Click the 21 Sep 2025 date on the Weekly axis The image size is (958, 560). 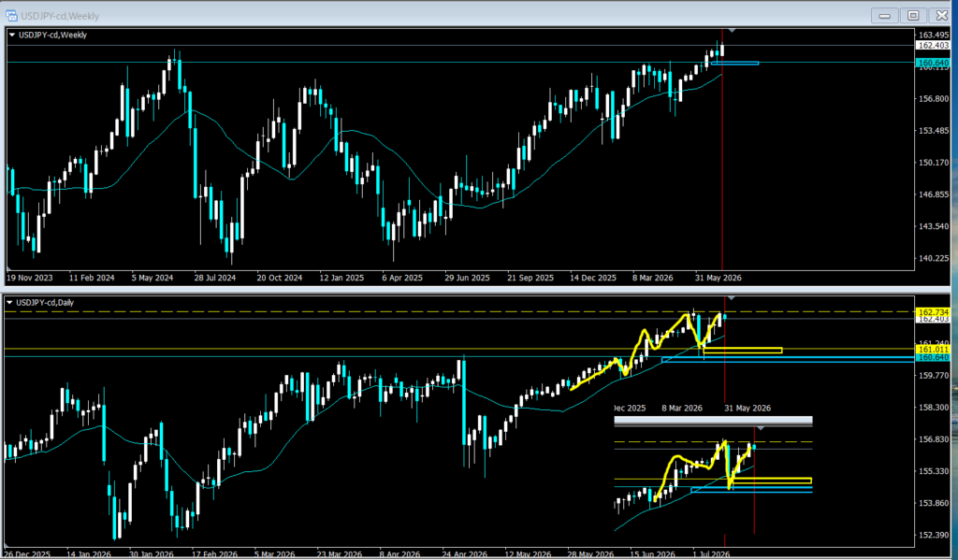coord(530,278)
